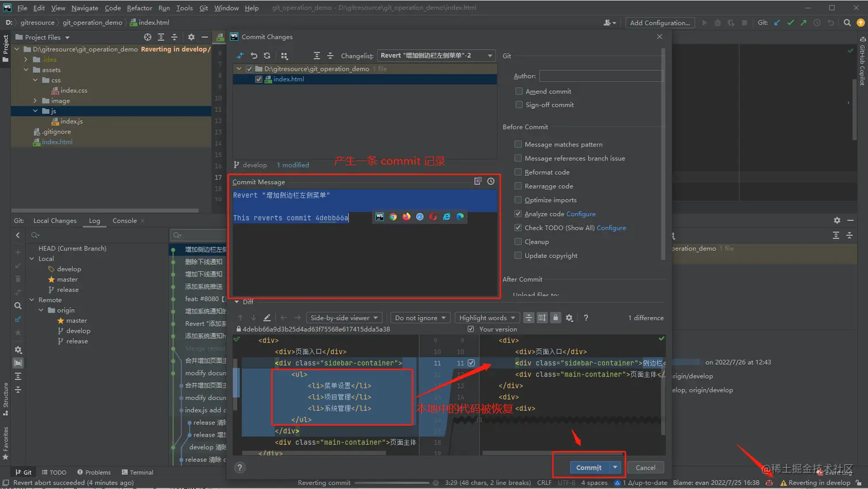Check the Sign-off commit checkbox
This screenshot has height=489, width=868.
519,105
